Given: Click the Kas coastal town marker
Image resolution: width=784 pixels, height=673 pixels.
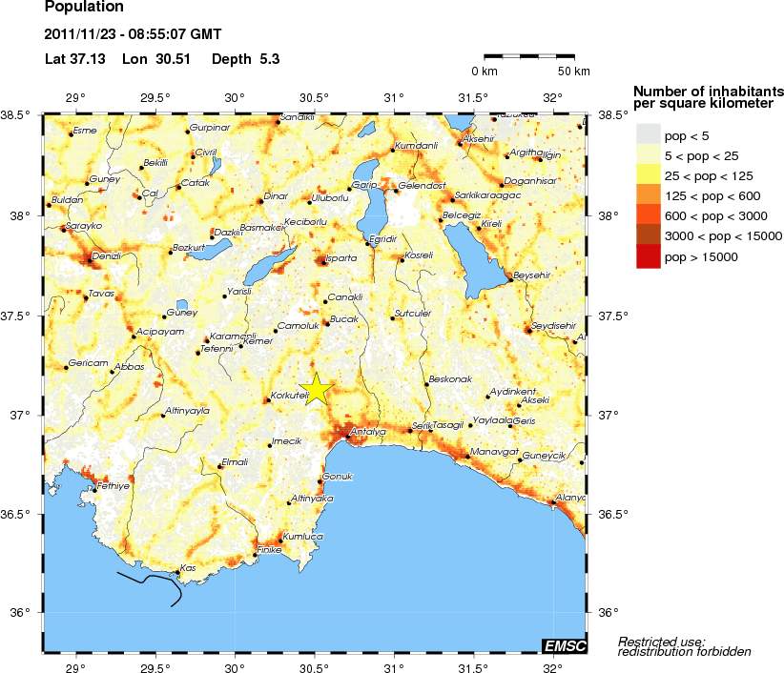Looking at the screenshot, I should [178, 573].
